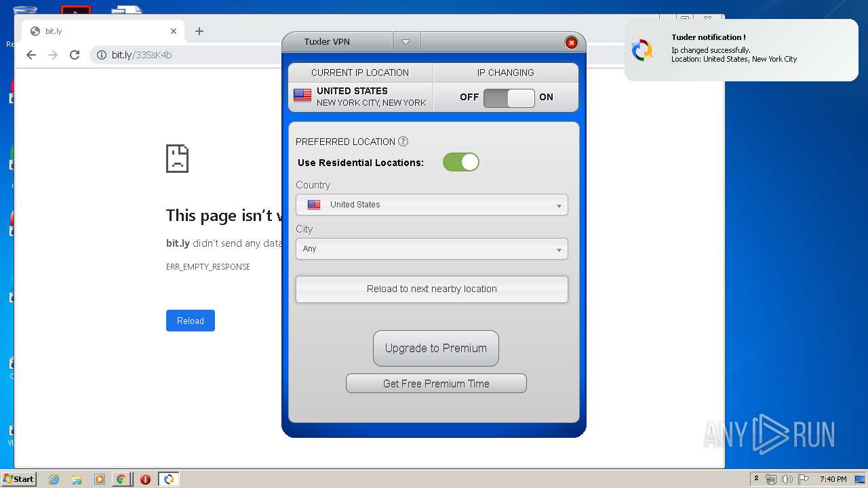Click Reload to next nearby location
Viewport: 868px width, 488px height.
pyautogui.click(x=432, y=289)
